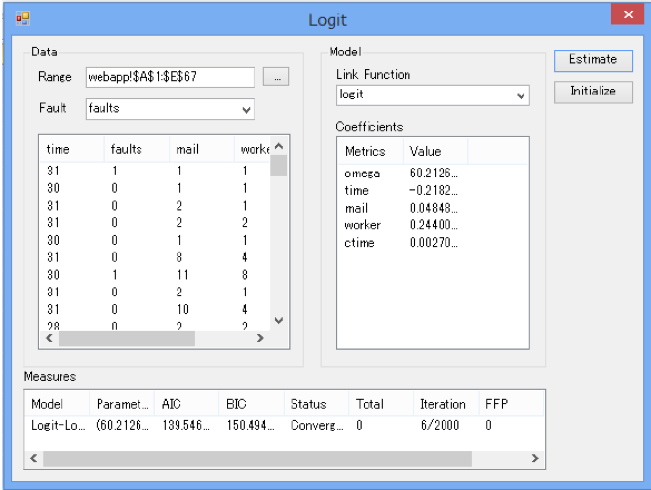Screen dimensions: 651x490
Task: Click Measures list scroll right arrow
Action: 535,458
